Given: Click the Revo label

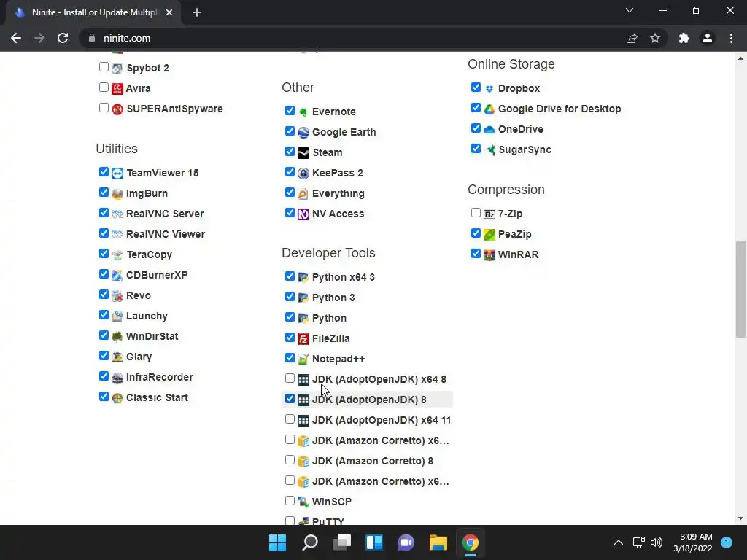Looking at the screenshot, I should tap(138, 296).
